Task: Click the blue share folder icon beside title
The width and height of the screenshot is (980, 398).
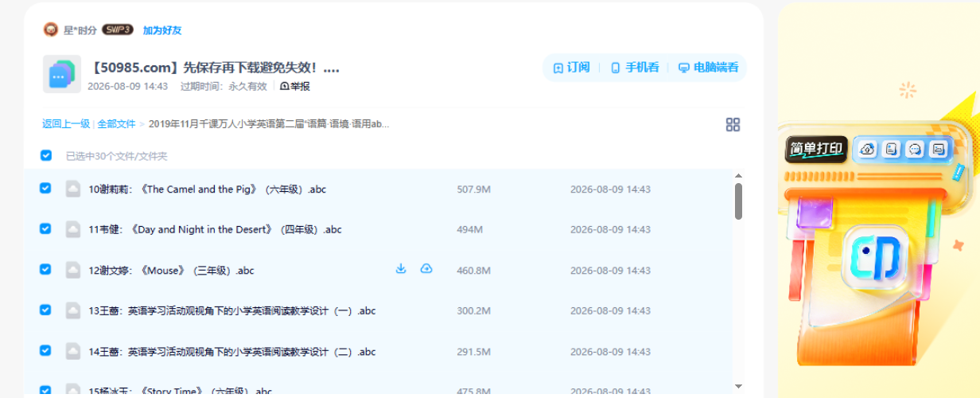Action: (62, 75)
